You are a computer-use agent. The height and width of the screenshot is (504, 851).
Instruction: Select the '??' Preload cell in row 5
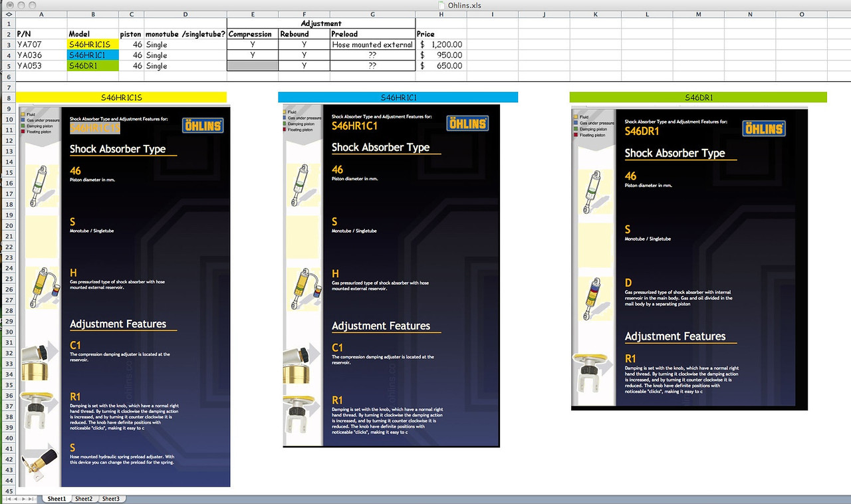coord(372,66)
